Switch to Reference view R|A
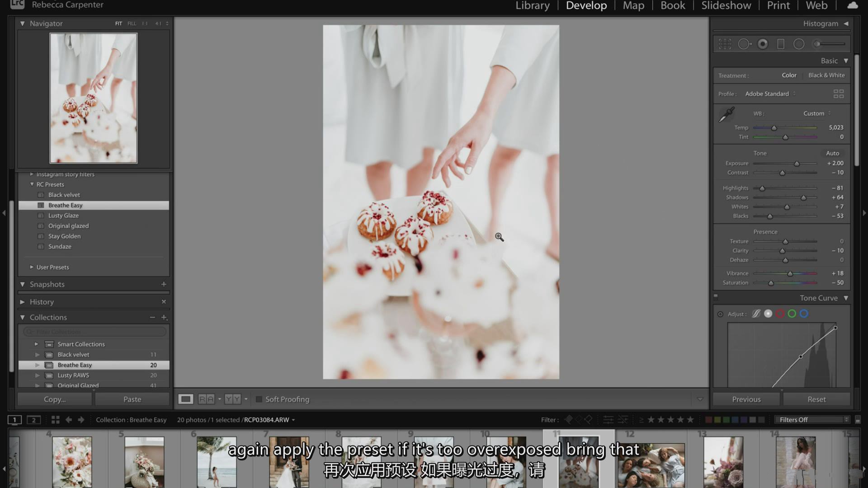This screenshot has width=868, height=488. point(206,399)
